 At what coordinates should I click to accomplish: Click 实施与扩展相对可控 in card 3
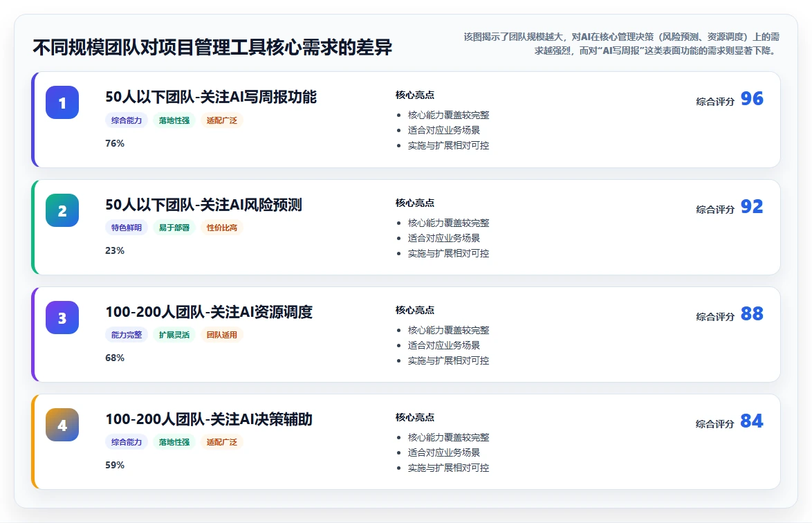pyautogui.click(x=448, y=360)
